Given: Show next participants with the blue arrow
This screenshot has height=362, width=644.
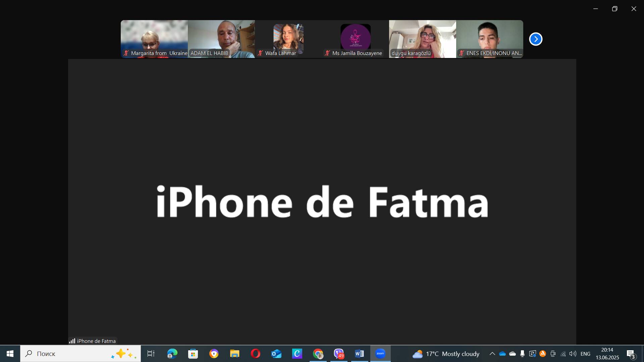Looking at the screenshot, I should [536, 39].
